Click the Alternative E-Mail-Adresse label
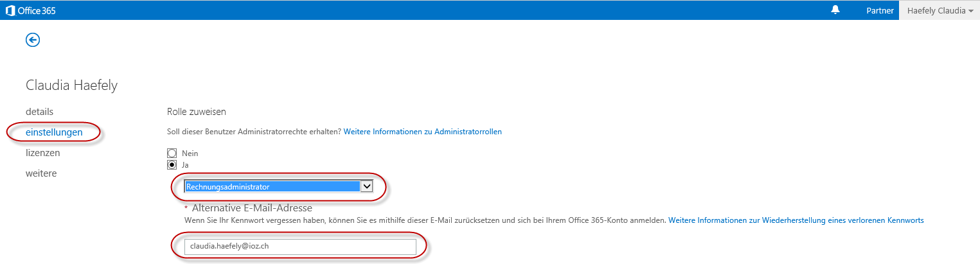The height and width of the screenshot is (264, 980). 252,207
